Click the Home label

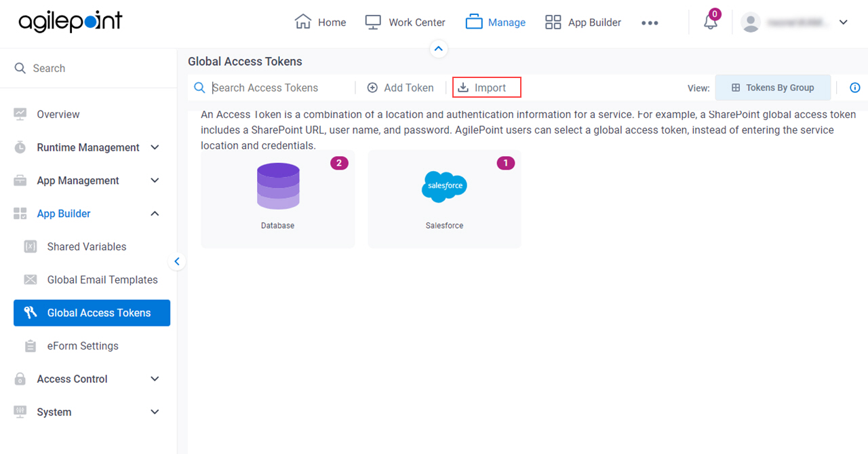coord(332,22)
